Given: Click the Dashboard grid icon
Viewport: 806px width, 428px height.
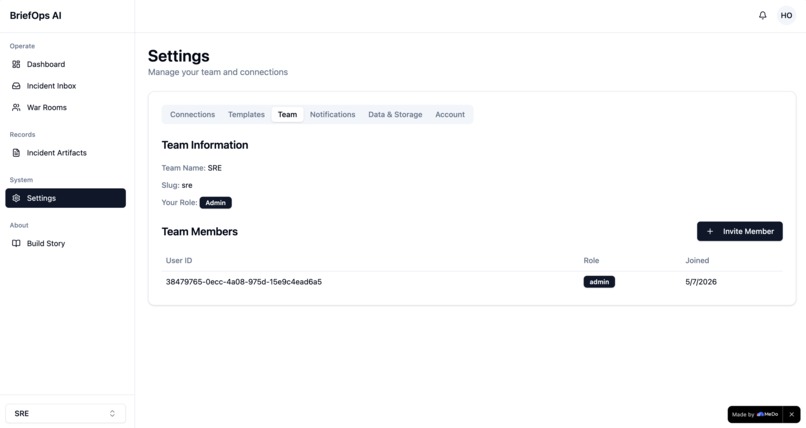Looking at the screenshot, I should (16, 64).
